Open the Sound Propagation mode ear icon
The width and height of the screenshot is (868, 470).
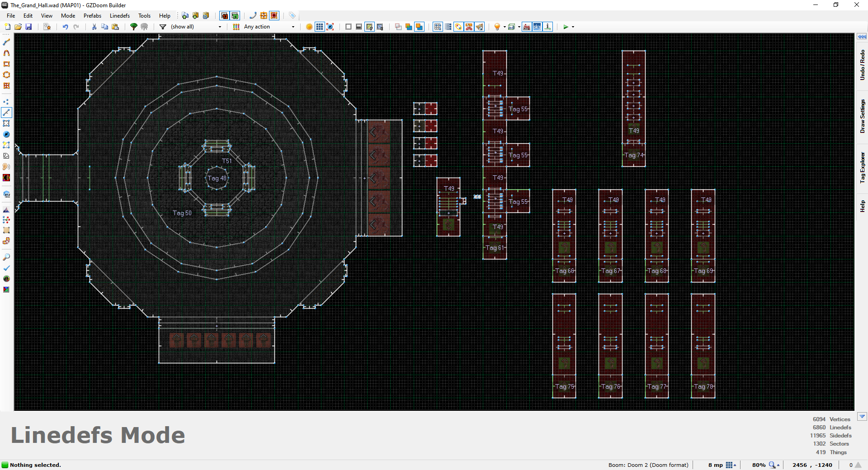pos(6,167)
